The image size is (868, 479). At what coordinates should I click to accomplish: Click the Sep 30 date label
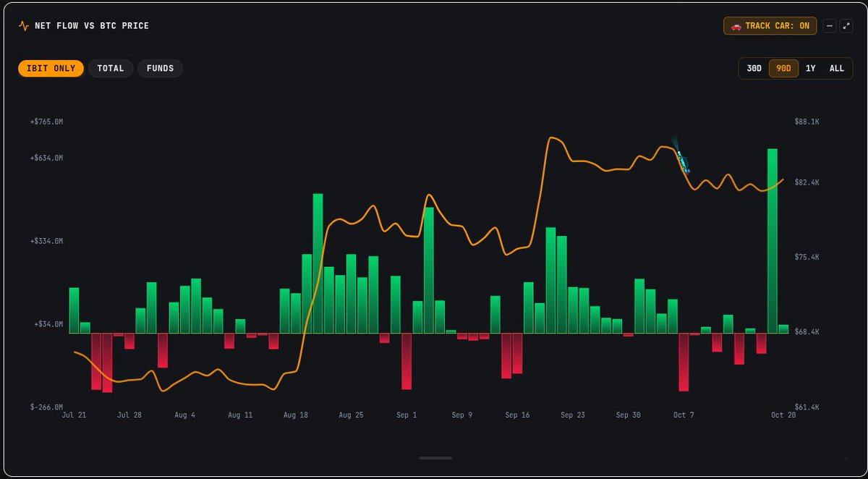[628, 415]
